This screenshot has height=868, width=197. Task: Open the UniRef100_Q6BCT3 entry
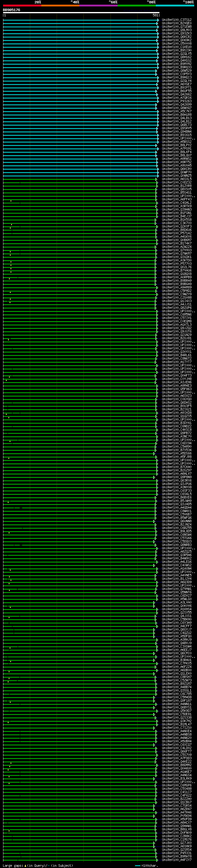click(177, 125)
